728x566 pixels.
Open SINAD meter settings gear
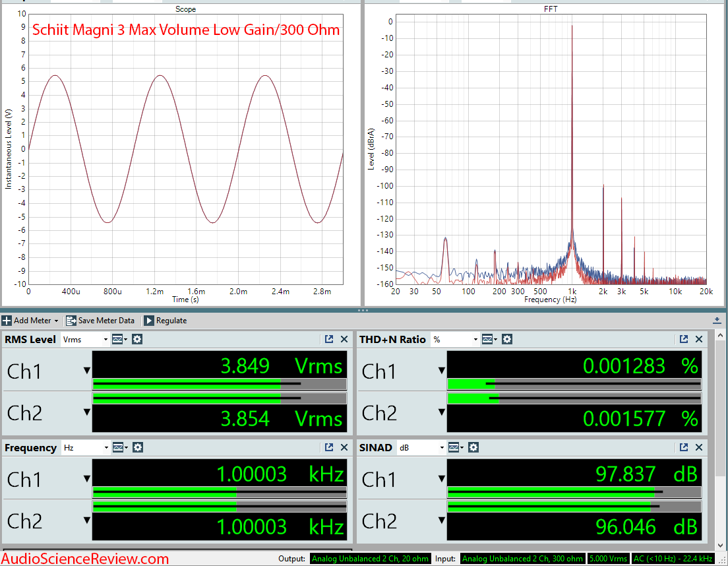473,448
